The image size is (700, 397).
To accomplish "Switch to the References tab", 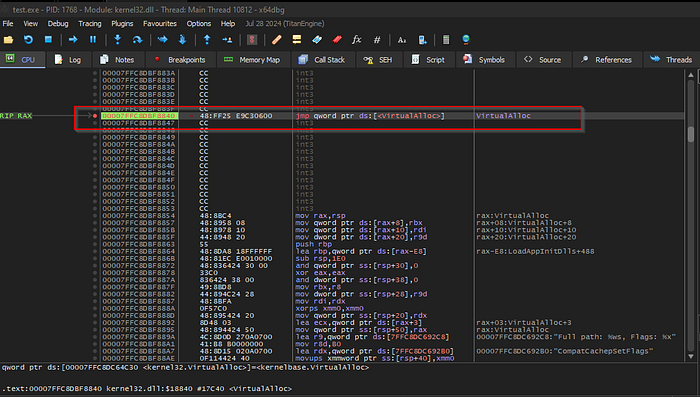I will (x=607, y=59).
